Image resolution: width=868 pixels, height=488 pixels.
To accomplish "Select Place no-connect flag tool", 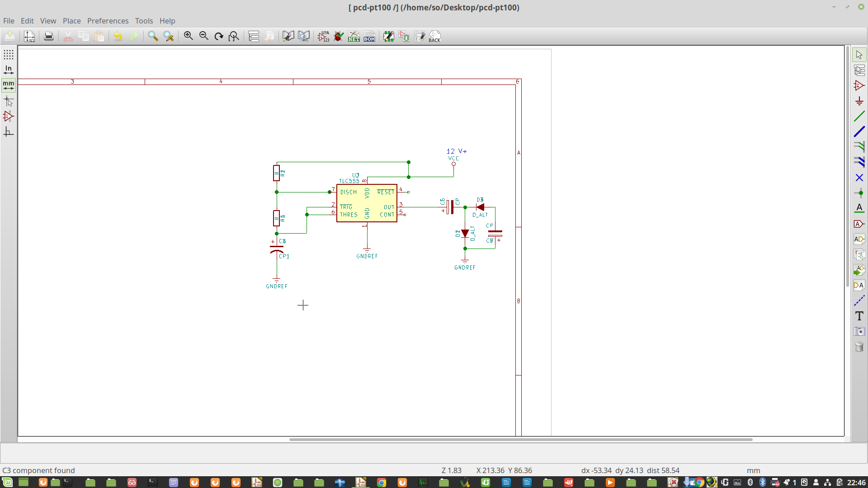I will tap(859, 178).
